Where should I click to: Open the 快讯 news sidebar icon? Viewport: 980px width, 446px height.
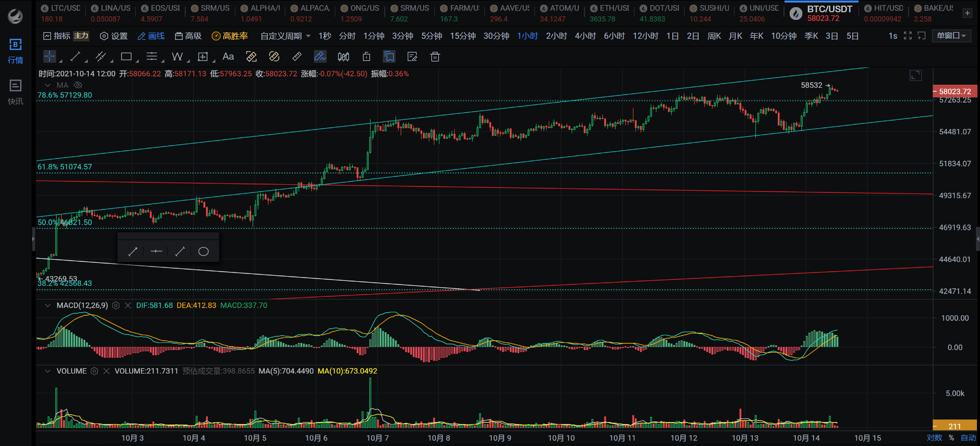click(15, 92)
